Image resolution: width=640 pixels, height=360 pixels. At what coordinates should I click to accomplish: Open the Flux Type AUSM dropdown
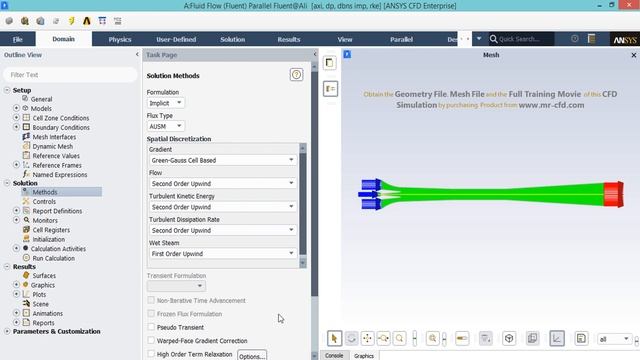click(165, 126)
